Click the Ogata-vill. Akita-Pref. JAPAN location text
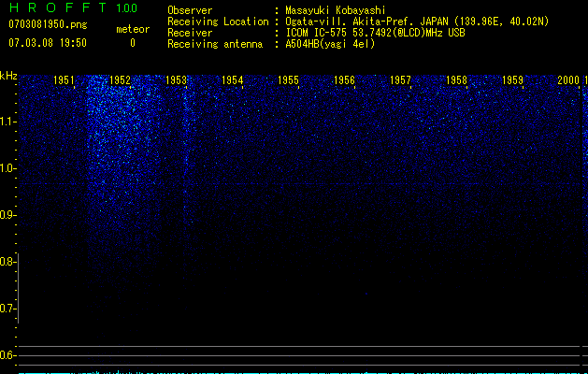This screenshot has height=374, width=588. click(x=417, y=22)
